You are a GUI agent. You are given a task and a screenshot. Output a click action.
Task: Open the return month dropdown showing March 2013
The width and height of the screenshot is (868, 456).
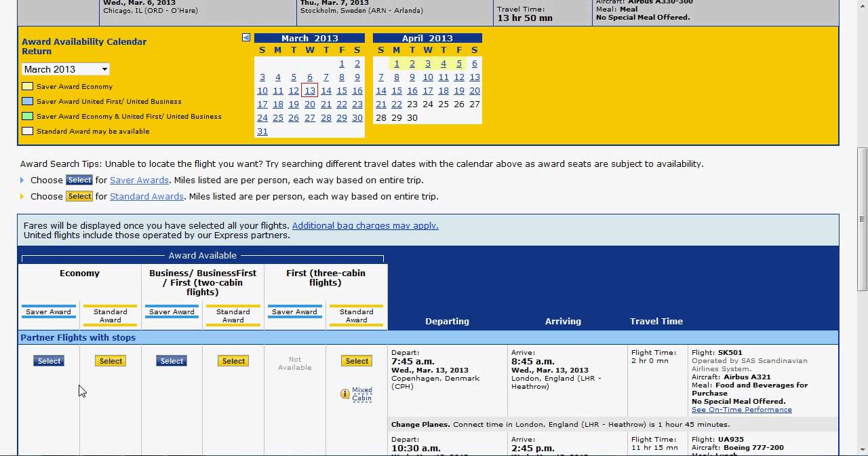coord(65,69)
